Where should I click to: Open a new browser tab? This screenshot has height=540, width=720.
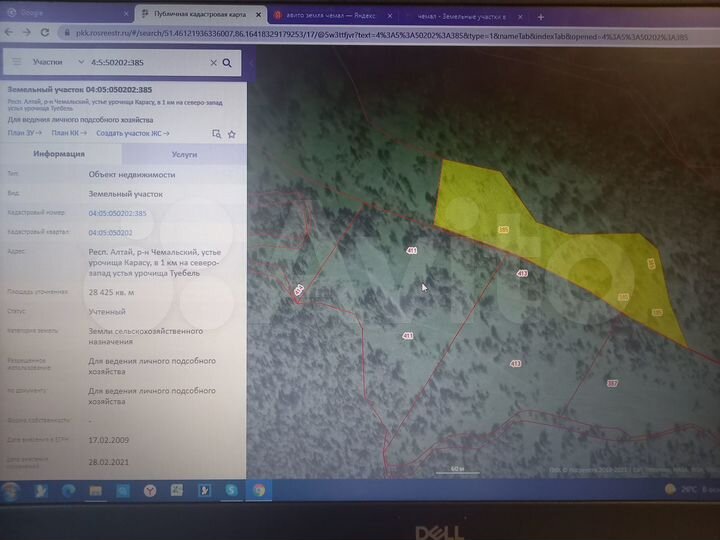[x=540, y=17]
